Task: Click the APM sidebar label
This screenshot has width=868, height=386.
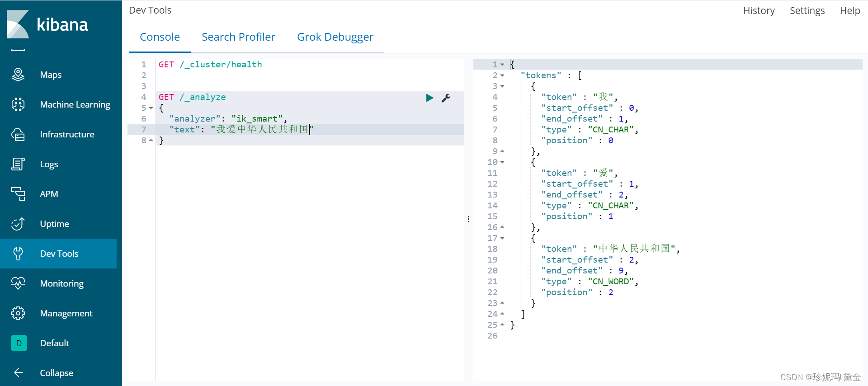Action: [x=49, y=194]
